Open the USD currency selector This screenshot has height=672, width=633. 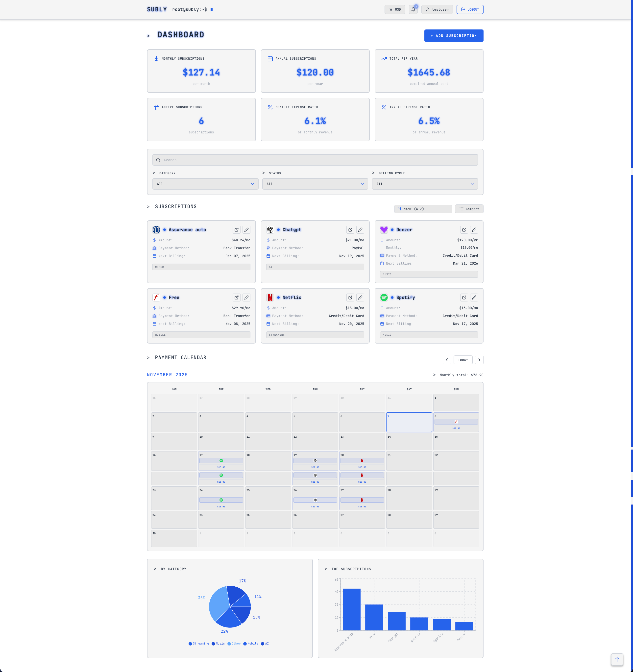pos(394,9)
